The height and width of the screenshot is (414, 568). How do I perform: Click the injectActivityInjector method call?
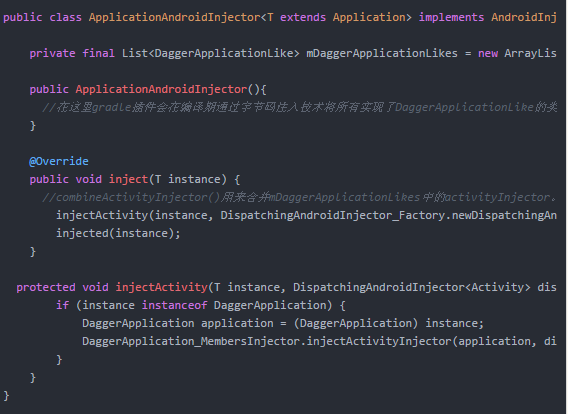click(x=379, y=341)
